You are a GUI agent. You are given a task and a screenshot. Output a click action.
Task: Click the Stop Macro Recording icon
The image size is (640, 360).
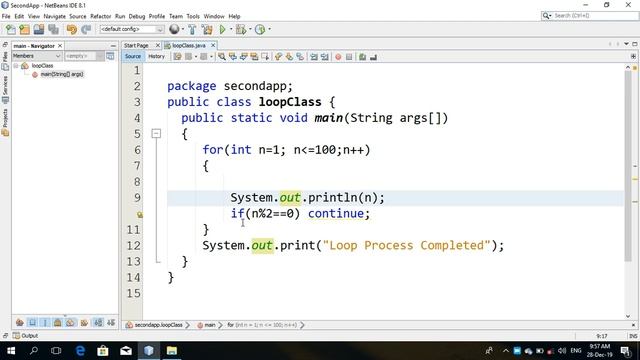click(349, 57)
